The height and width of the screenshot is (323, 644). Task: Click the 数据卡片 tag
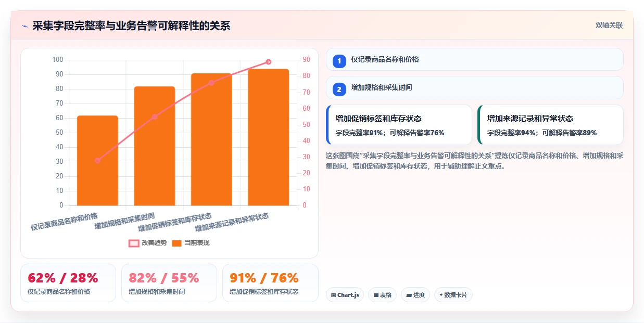(x=453, y=295)
